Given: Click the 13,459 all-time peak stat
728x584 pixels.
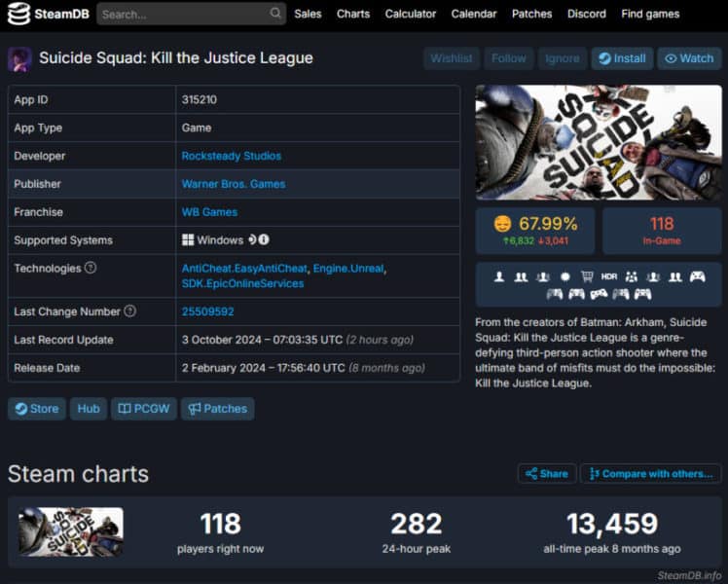Looking at the screenshot, I should coord(612,532).
